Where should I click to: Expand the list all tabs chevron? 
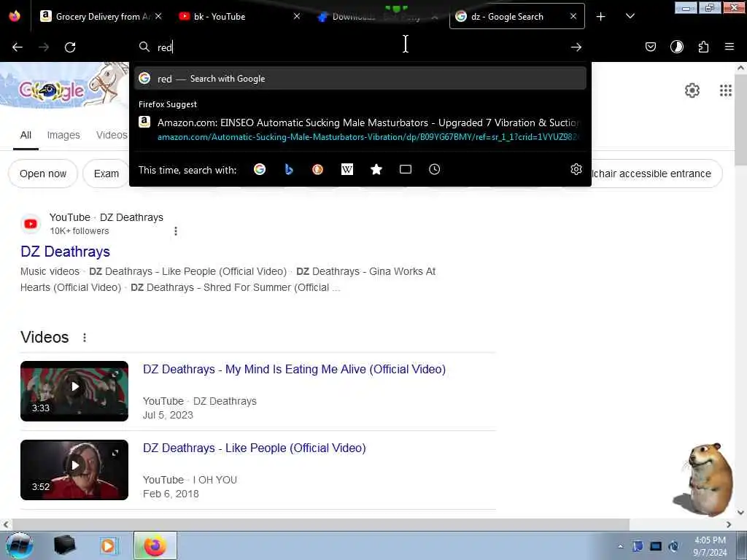[630, 16]
